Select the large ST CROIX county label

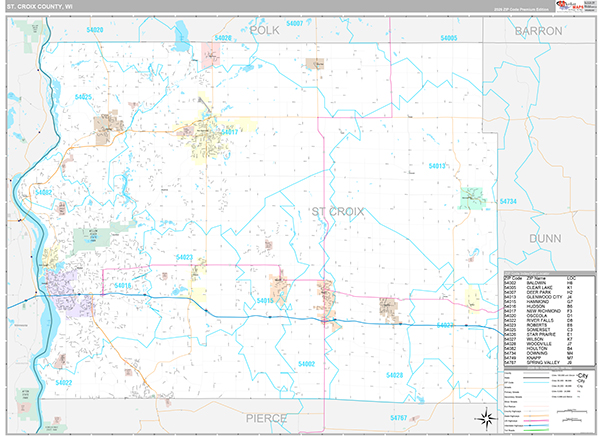tap(338, 211)
